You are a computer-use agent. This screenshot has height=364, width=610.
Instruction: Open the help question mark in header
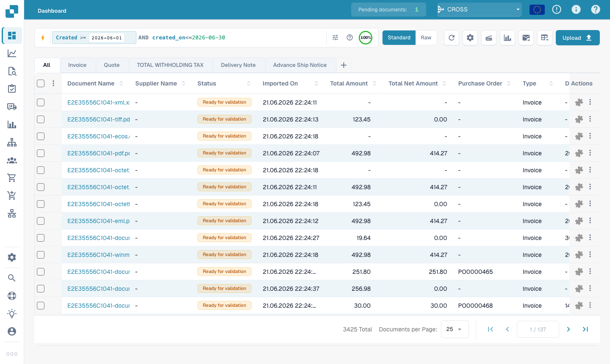[596, 9]
